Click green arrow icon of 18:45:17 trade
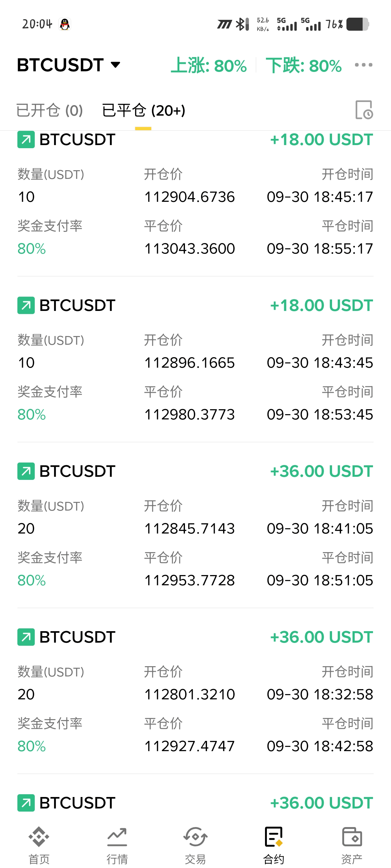This screenshot has width=391, height=868. pyautogui.click(x=26, y=139)
